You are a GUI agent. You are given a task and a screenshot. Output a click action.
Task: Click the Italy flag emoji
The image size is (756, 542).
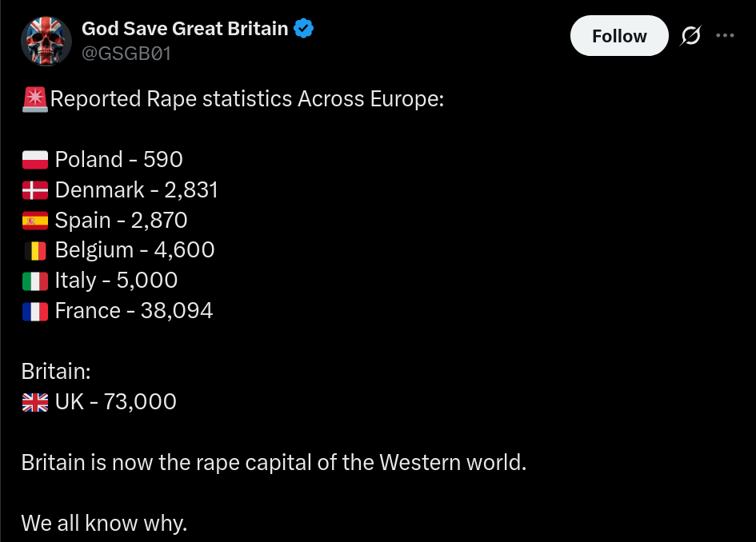[x=35, y=281]
